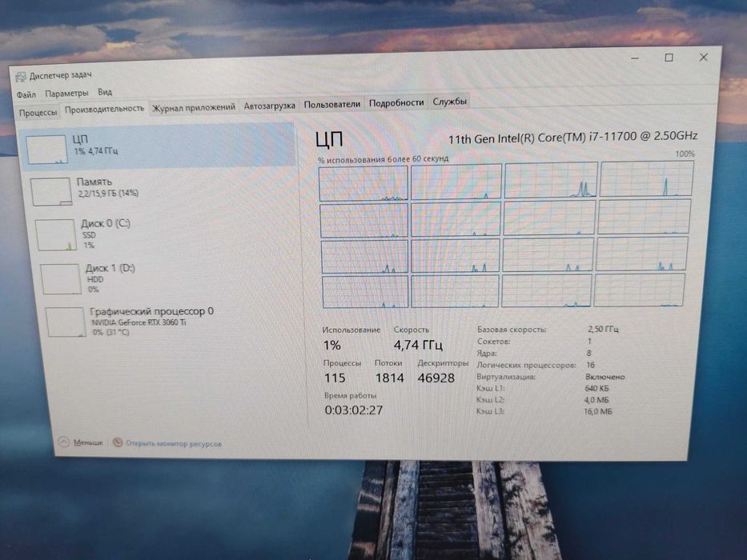Viewport: 747px width, 560px height.
Task: Click the Базовая скорость 2,50 ГГц value
Action: pyautogui.click(x=603, y=329)
